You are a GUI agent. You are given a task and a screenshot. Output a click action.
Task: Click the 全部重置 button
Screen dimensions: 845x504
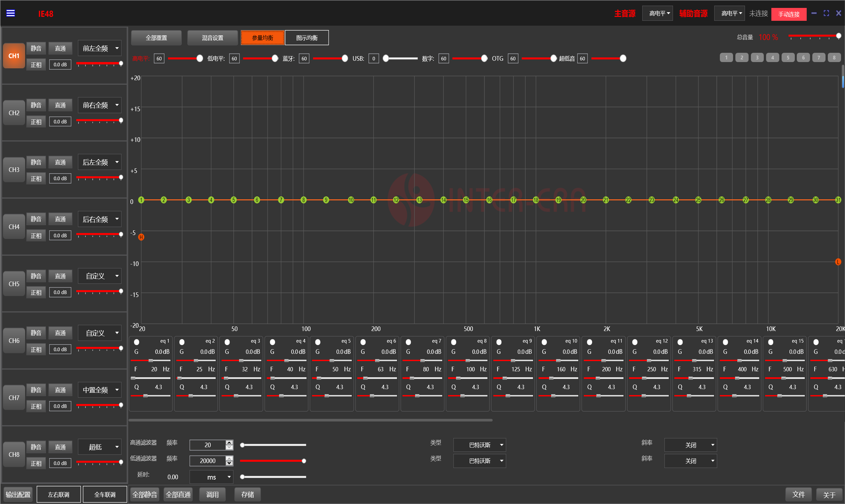[x=156, y=38]
